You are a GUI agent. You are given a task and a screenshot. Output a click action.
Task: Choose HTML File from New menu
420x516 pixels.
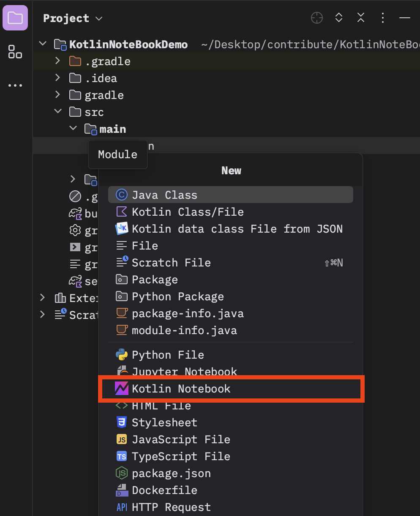[x=231, y=406]
